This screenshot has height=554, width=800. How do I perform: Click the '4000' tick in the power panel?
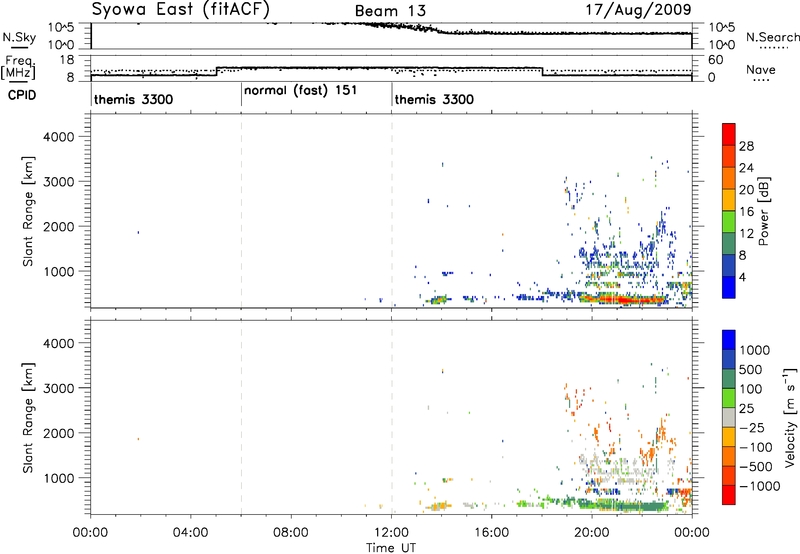tap(59, 137)
